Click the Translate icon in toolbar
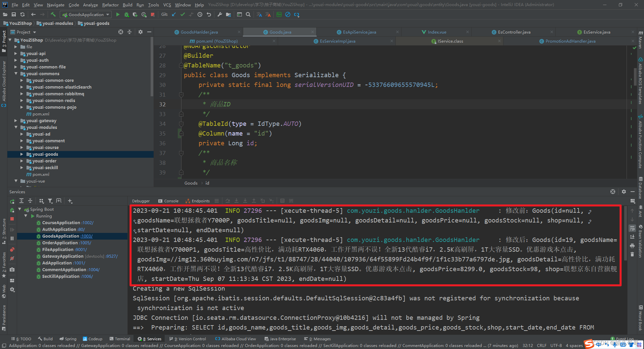The image size is (644, 349). pyautogui.click(x=259, y=14)
